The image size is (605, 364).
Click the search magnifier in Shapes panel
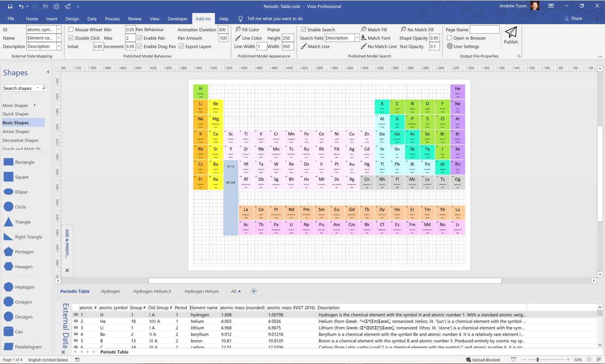click(44, 88)
